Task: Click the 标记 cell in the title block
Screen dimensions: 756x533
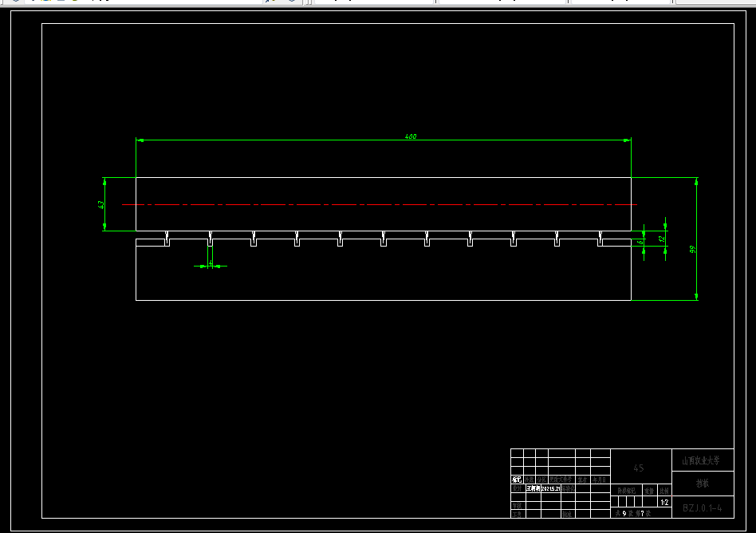Action: pyautogui.click(x=517, y=480)
